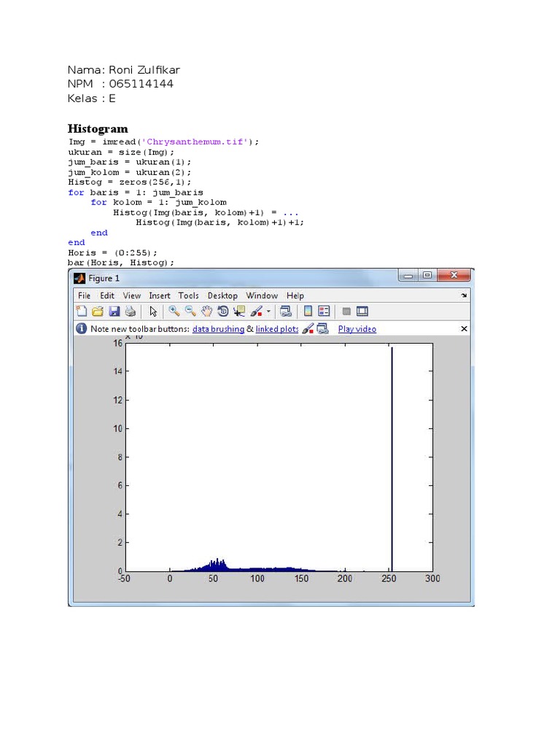Image resolution: width=560 pixels, height=747 pixels.
Task: Open the Help menu
Action: click(295, 295)
